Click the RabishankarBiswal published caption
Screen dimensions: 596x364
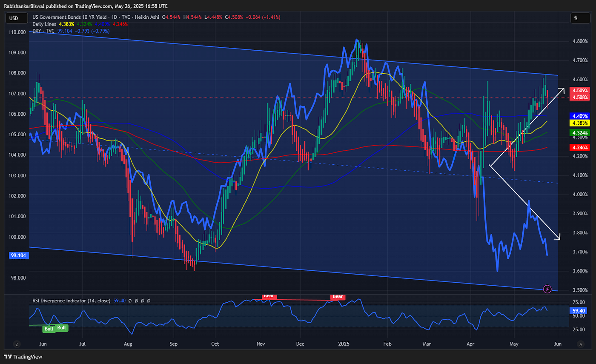click(x=85, y=6)
